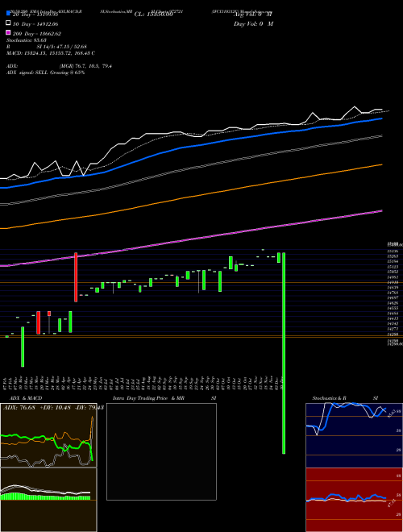
Task: Click the Stochastics 85.68 reading line
Action: pos(27,40)
